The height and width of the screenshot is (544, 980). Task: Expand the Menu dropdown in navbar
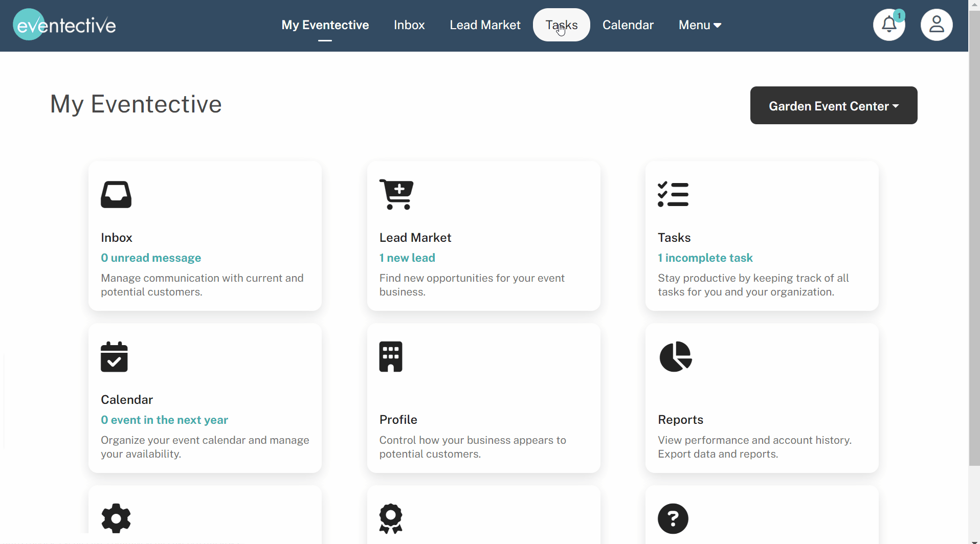click(x=700, y=25)
